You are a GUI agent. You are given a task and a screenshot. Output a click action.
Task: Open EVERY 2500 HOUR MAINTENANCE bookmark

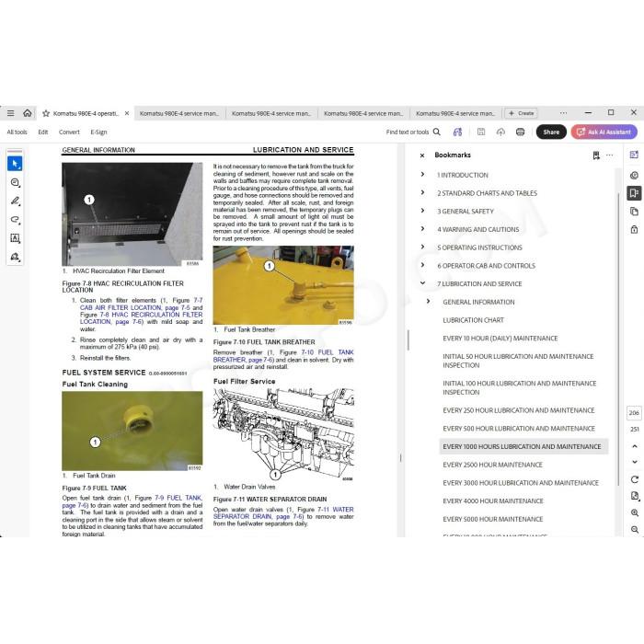pyautogui.click(x=492, y=465)
